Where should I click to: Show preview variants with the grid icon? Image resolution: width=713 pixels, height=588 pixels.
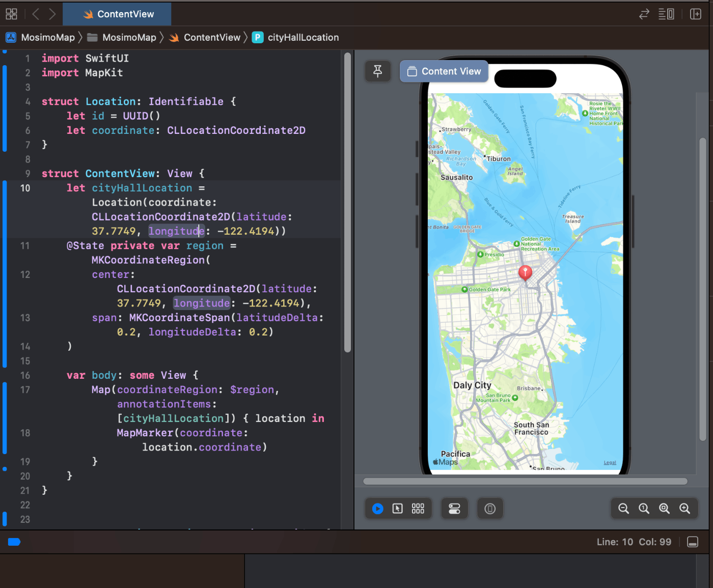[418, 508]
